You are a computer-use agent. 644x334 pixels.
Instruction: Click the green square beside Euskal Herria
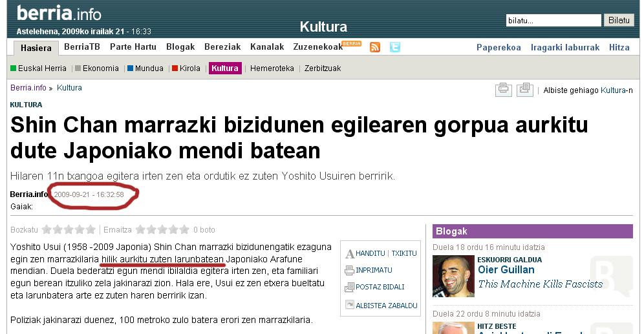click(14, 68)
